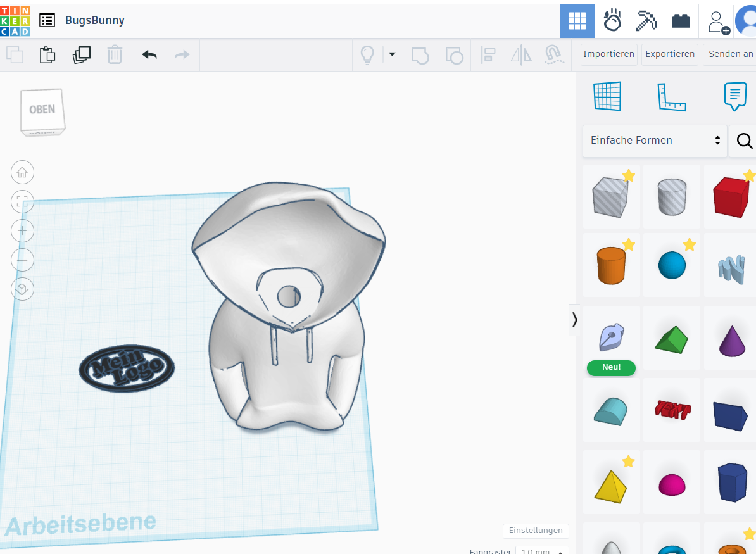Select the notes tool icon
The height and width of the screenshot is (554, 756).
(734, 96)
